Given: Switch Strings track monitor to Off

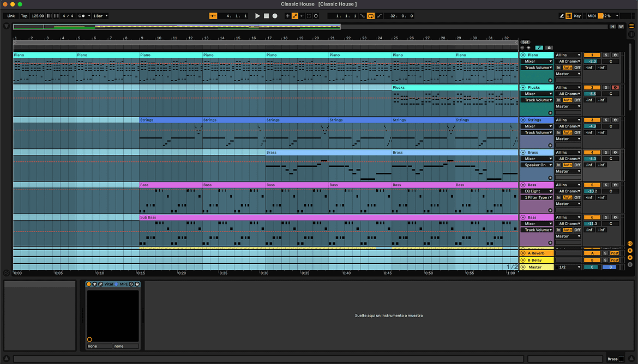Looking at the screenshot, I should click(577, 132).
